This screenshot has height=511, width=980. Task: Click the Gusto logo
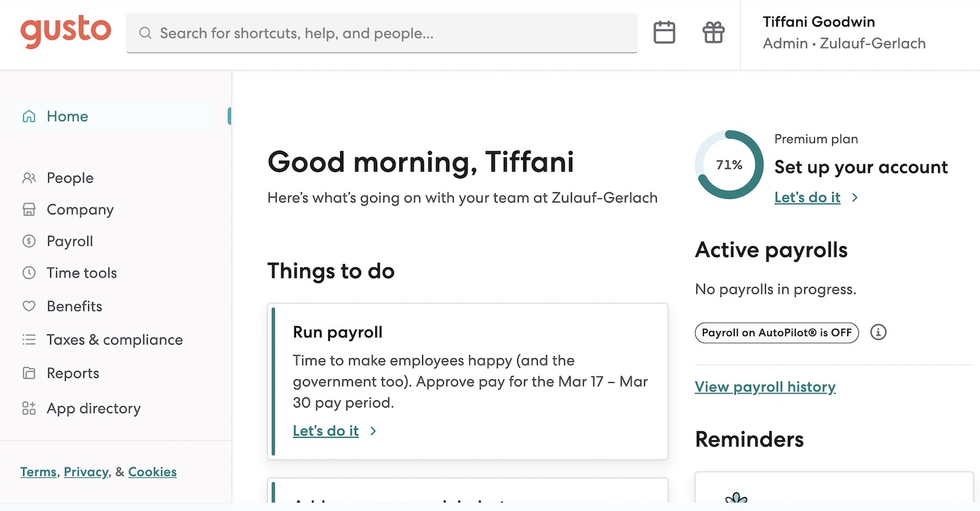pos(66,31)
